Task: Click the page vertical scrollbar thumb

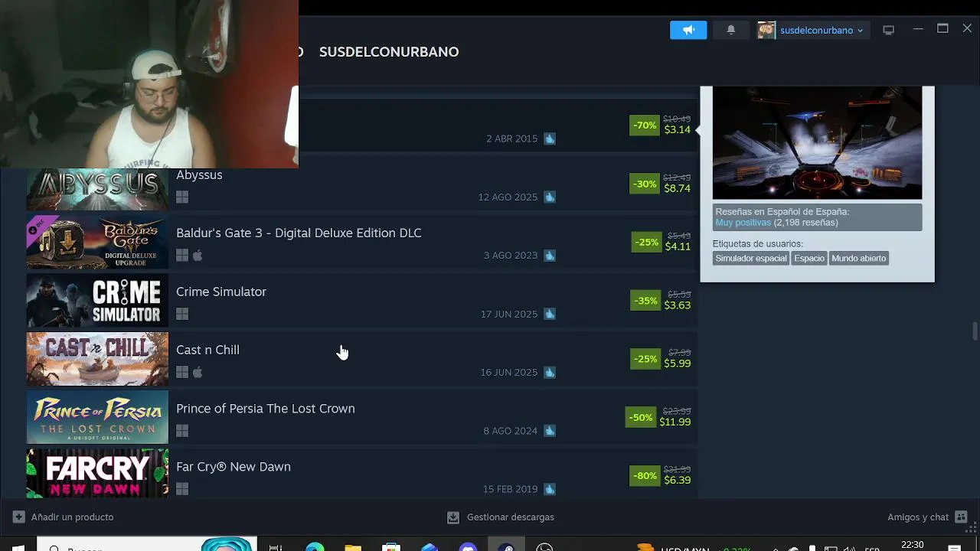Action: coord(975,331)
